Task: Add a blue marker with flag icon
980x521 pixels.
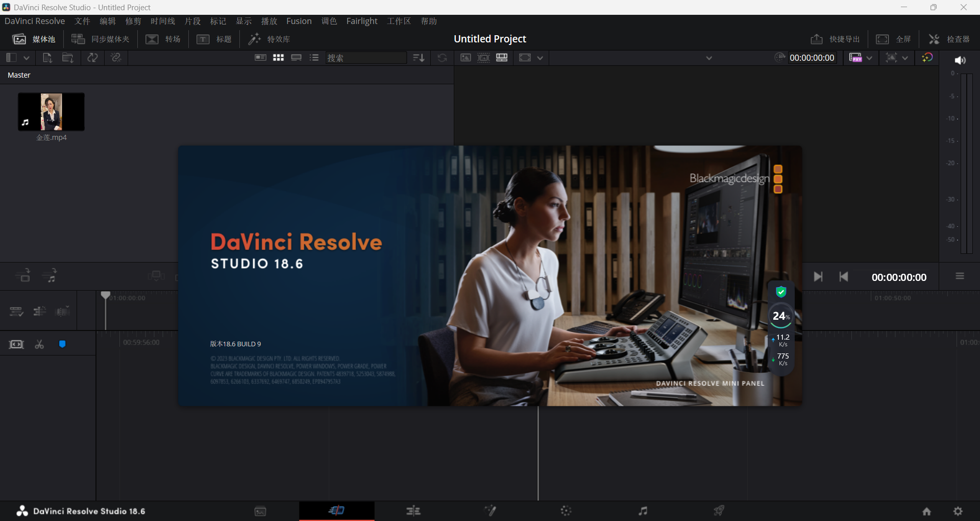Action: (62, 344)
